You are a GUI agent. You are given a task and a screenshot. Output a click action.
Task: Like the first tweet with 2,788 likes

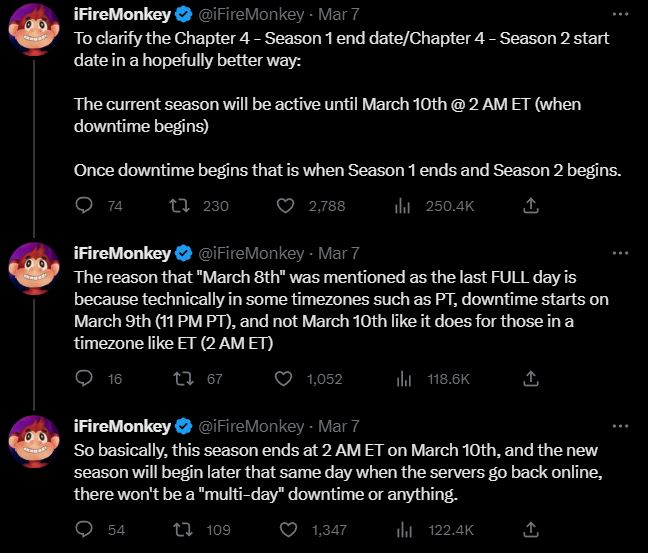(x=285, y=205)
